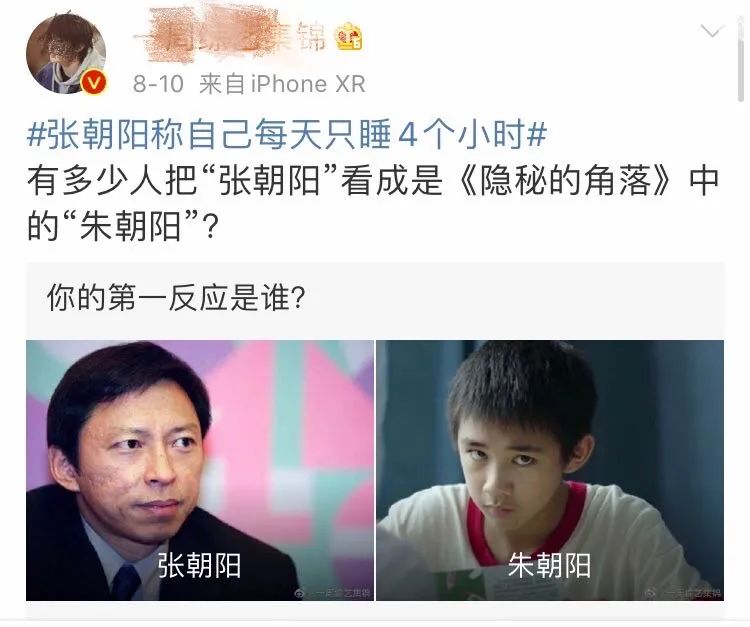Vote for the 张朝阳 photo option

(200, 470)
